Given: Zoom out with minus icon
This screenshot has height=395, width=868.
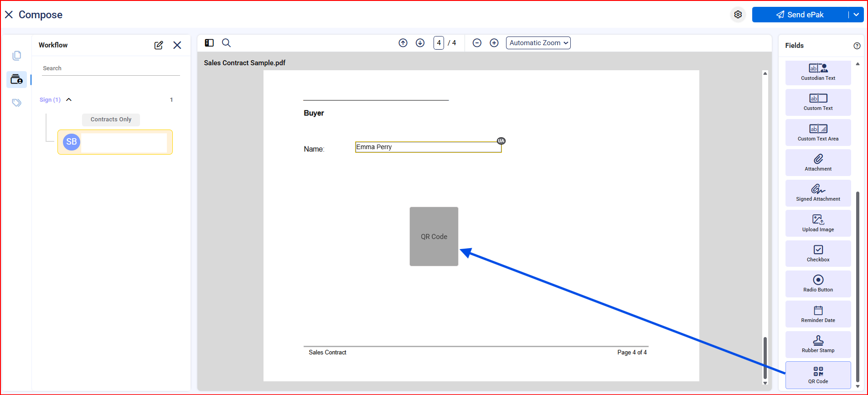Looking at the screenshot, I should (x=477, y=43).
